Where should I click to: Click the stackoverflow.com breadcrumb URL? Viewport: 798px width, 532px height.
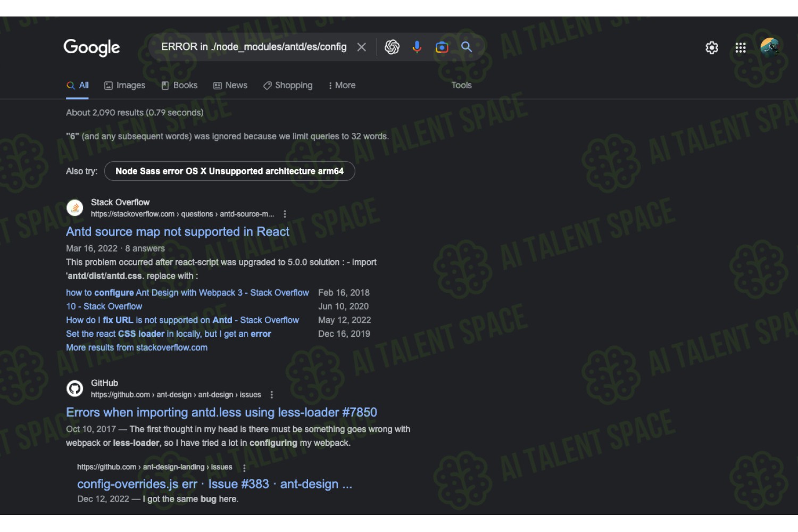coord(182,214)
